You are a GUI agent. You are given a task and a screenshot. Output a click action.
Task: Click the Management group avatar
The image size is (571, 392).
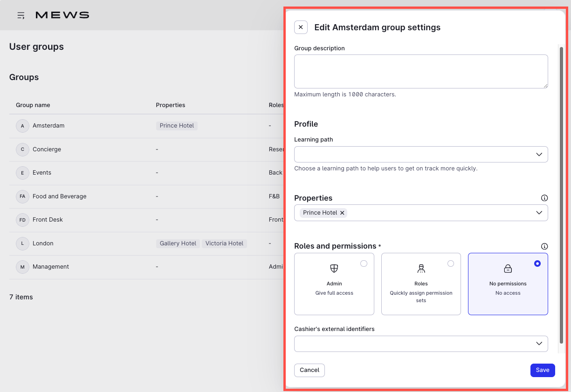click(x=22, y=267)
